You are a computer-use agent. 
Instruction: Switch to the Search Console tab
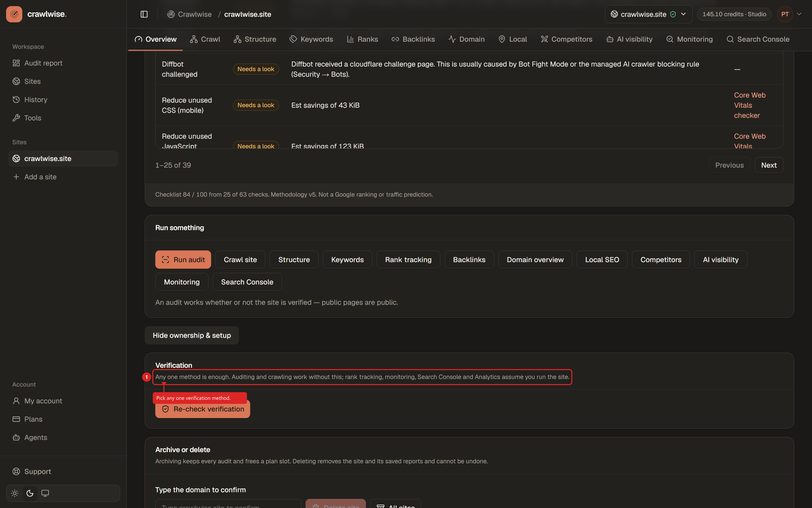758,39
